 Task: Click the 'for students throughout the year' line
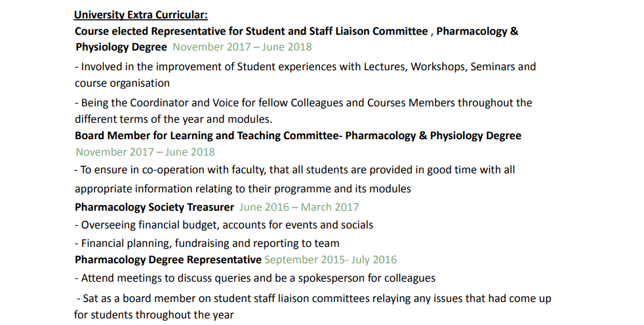click(x=153, y=314)
